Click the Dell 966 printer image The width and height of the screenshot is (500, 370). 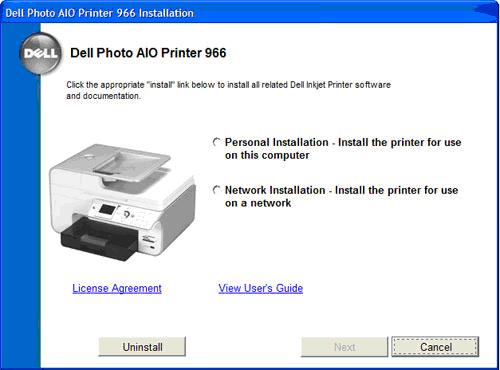tap(123, 202)
